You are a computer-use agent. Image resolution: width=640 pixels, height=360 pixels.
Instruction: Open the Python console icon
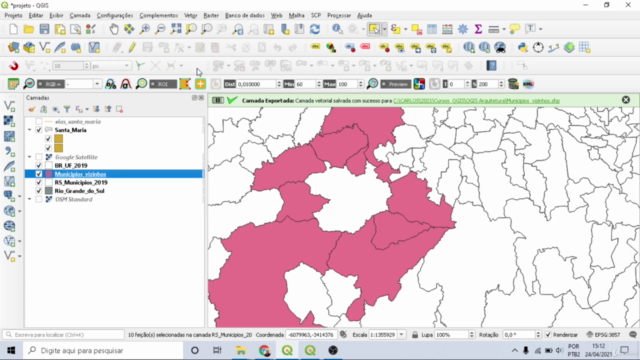pyautogui.click(x=522, y=47)
